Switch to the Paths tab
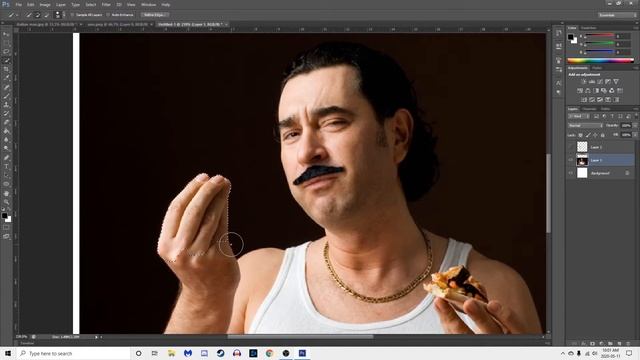 point(605,109)
